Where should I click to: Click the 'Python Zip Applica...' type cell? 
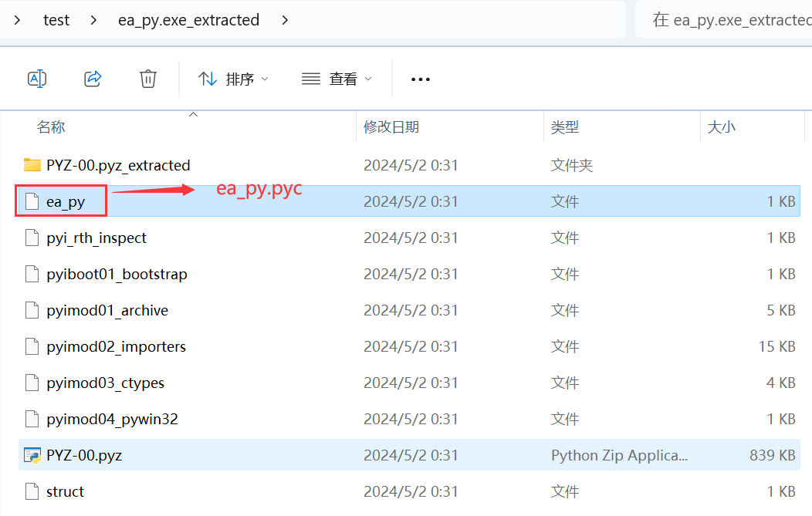coord(619,455)
